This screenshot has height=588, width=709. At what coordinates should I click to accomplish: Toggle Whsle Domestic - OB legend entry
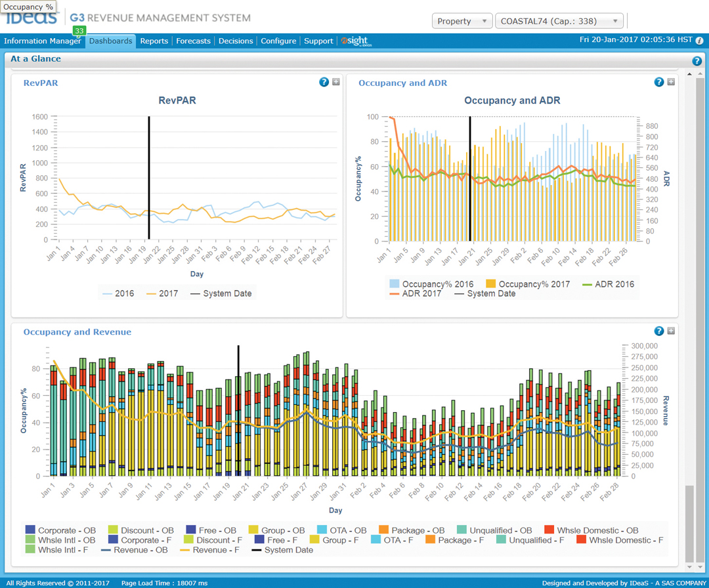click(x=591, y=530)
